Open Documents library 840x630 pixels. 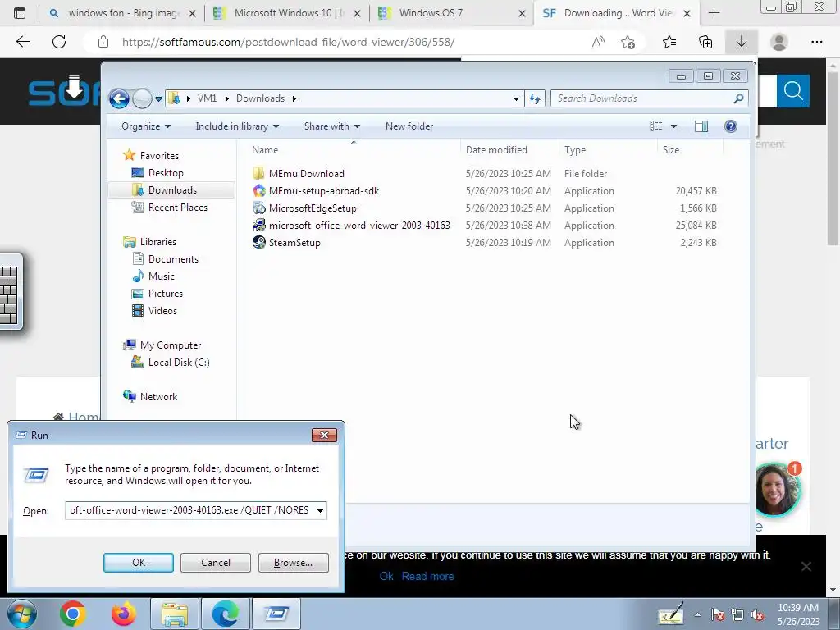click(x=173, y=259)
